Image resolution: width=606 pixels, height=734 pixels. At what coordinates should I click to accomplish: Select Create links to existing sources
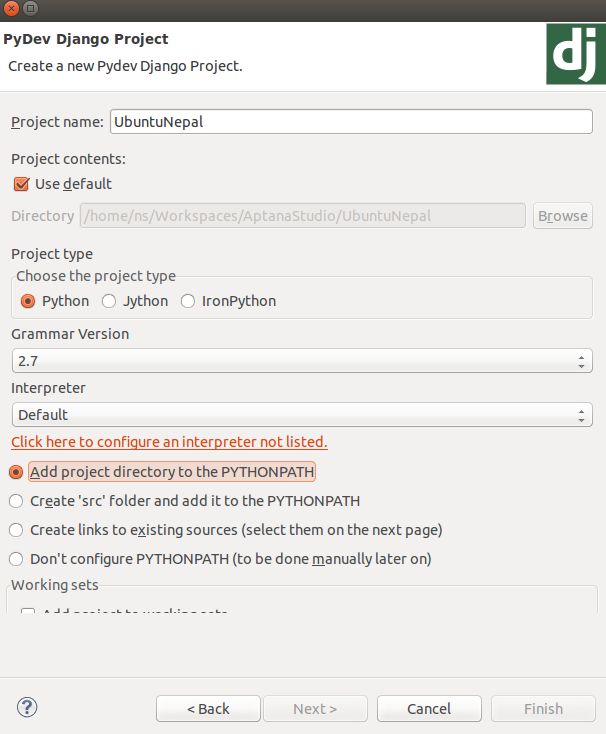point(16,530)
